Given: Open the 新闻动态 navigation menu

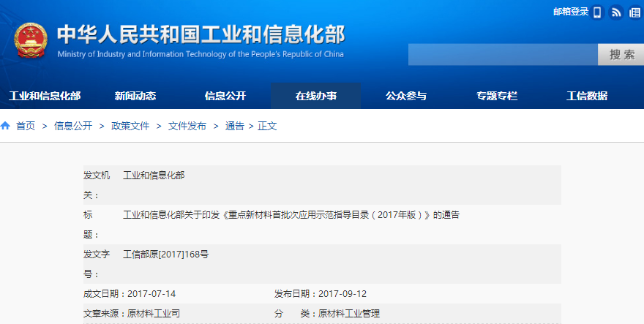Looking at the screenshot, I should 135,96.
